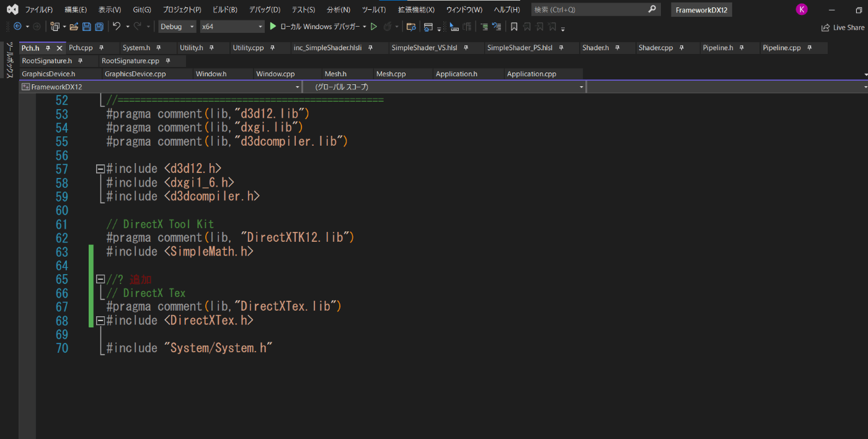868x439 pixels.
Task: Close the Pch.h tab with the X
Action: 60,48
